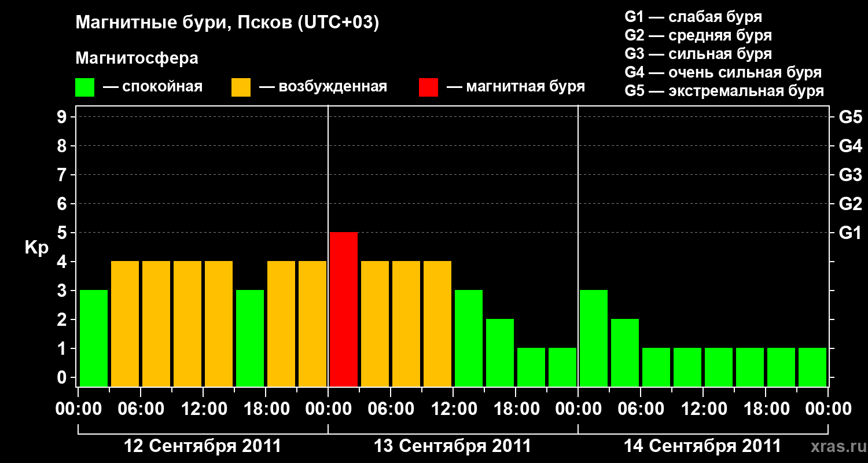
Task: Select the Kp 2 bar on 13 September
Action: 500,352
